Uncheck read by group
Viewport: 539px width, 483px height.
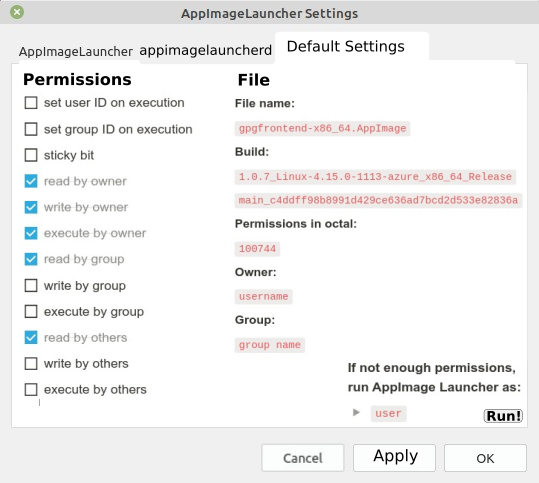pyautogui.click(x=31, y=259)
